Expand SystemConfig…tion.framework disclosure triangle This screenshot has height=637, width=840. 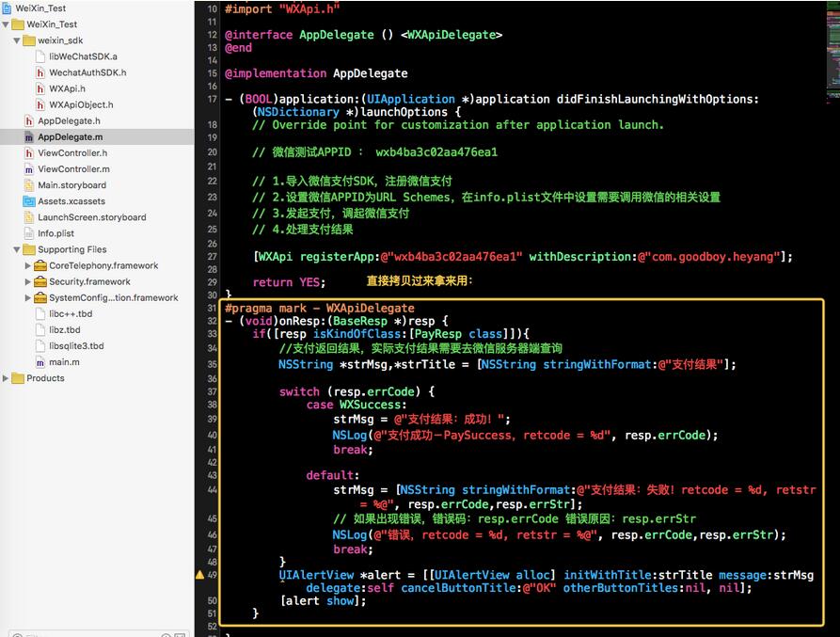[27, 297]
